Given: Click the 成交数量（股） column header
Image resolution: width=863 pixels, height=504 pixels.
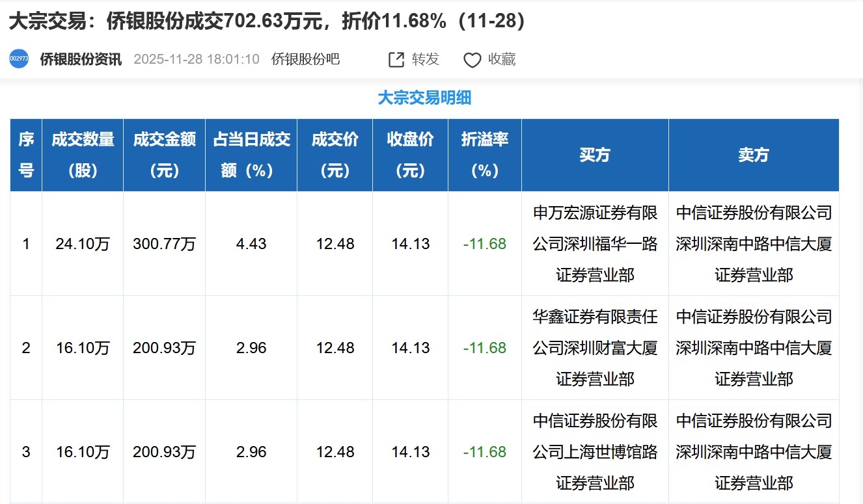Looking at the screenshot, I should 83,155.
